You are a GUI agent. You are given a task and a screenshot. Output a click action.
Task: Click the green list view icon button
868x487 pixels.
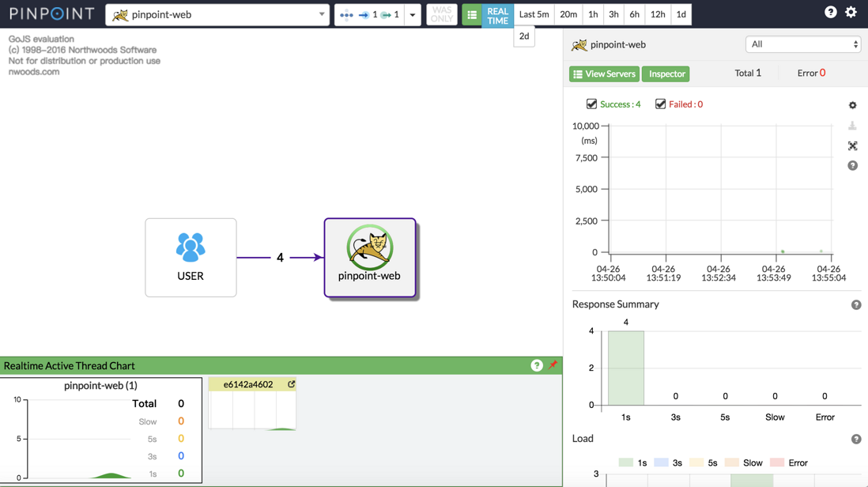(472, 15)
